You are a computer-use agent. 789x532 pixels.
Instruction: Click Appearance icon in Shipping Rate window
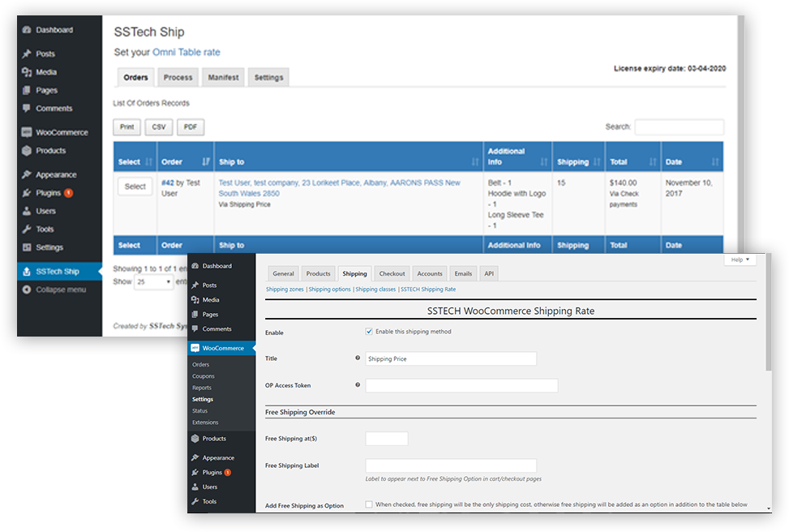195,457
